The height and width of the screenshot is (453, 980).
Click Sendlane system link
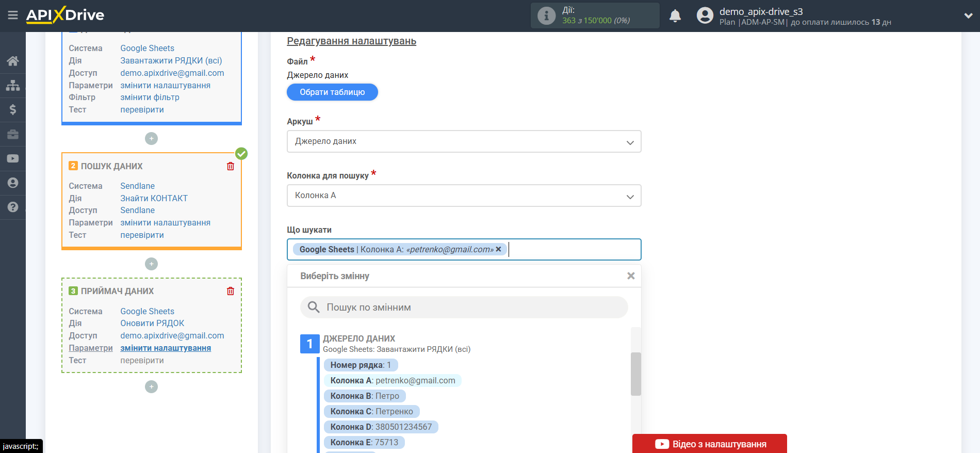(137, 186)
